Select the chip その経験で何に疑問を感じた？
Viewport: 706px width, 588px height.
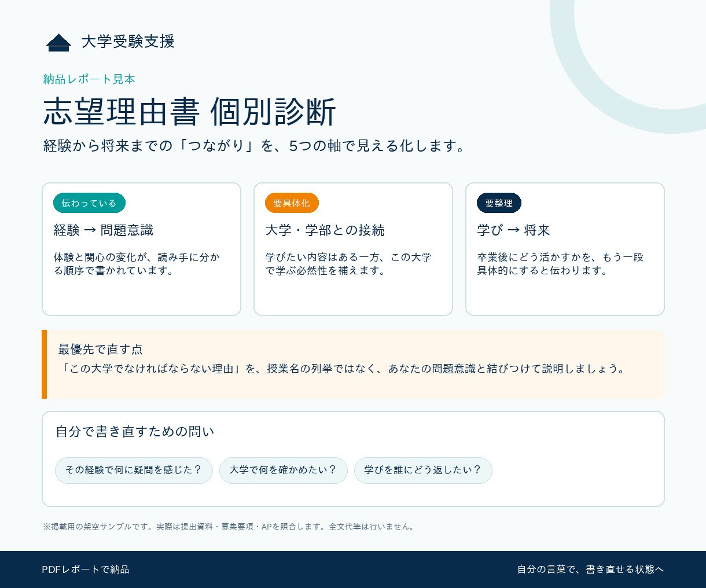[x=134, y=471]
